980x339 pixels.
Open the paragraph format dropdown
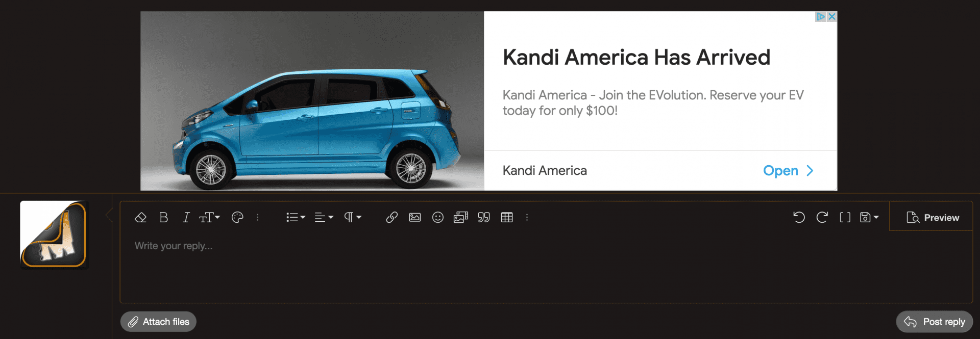(x=352, y=218)
